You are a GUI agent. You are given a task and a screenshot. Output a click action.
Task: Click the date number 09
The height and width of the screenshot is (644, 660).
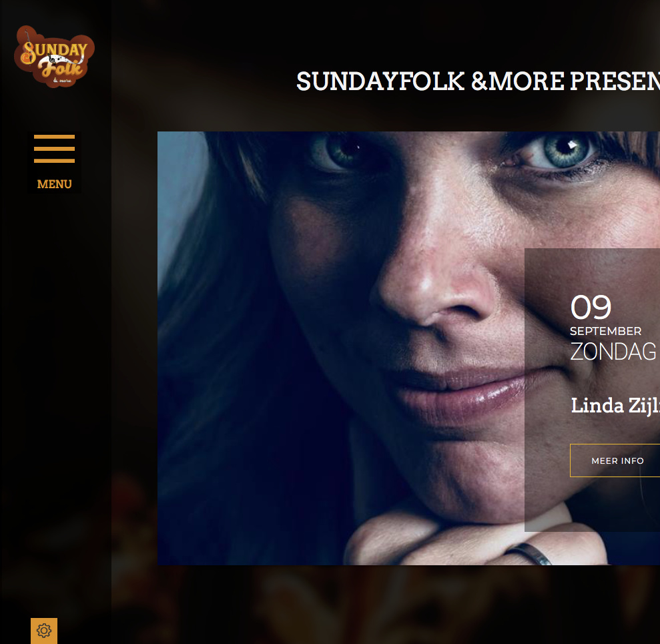click(591, 307)
